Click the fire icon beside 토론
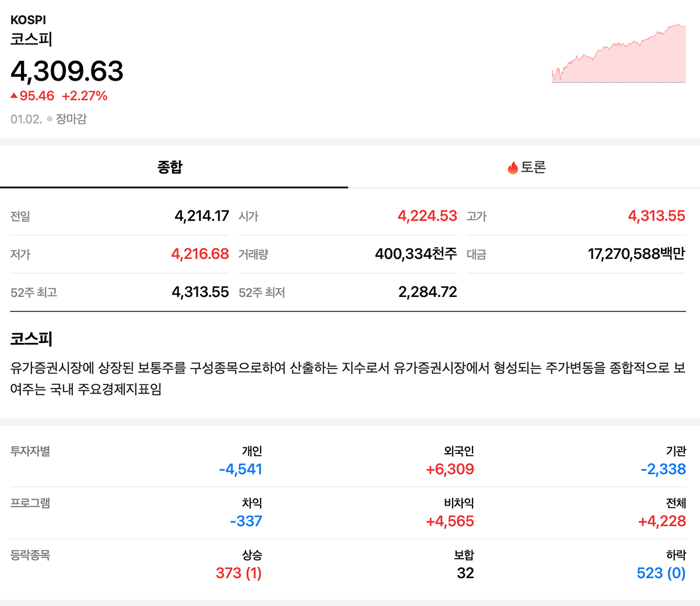Image resolution: width=700 pixels, height=606 pixels. (x=513, y=168)
